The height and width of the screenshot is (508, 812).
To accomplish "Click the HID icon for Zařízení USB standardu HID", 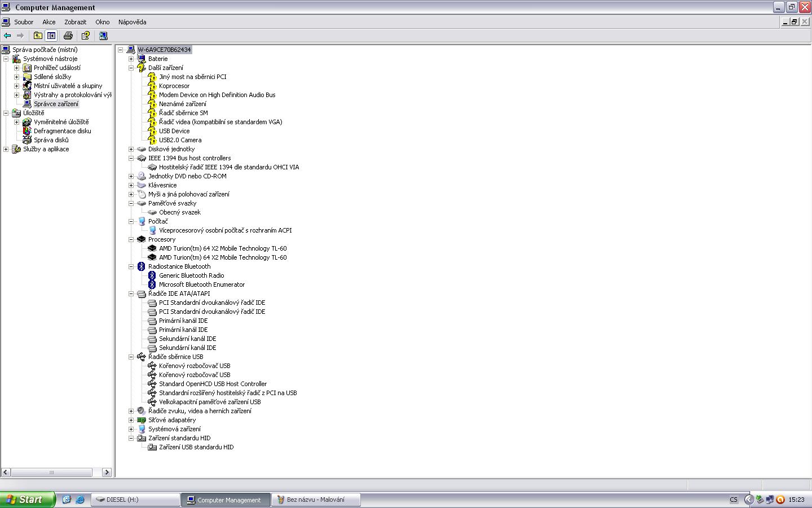I will (x=152, y=447).
